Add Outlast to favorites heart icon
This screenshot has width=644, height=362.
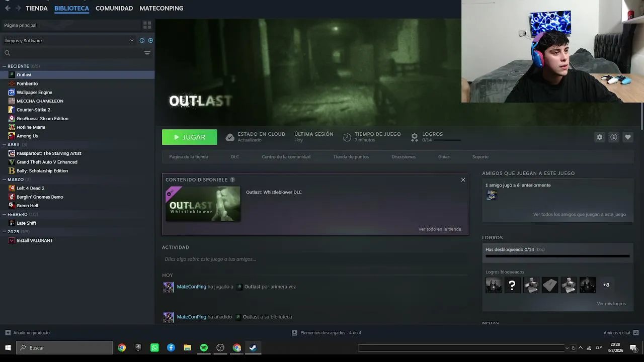[x=628, y=137]
